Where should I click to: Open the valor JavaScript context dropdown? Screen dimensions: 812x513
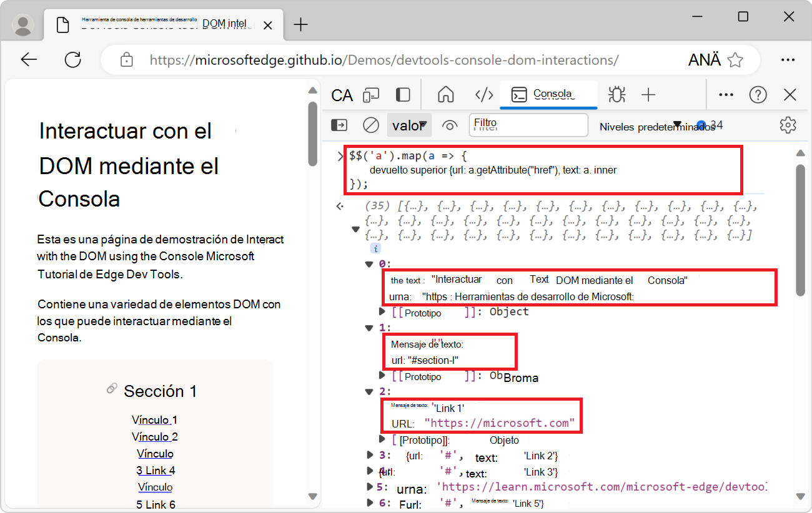(409, 125)
